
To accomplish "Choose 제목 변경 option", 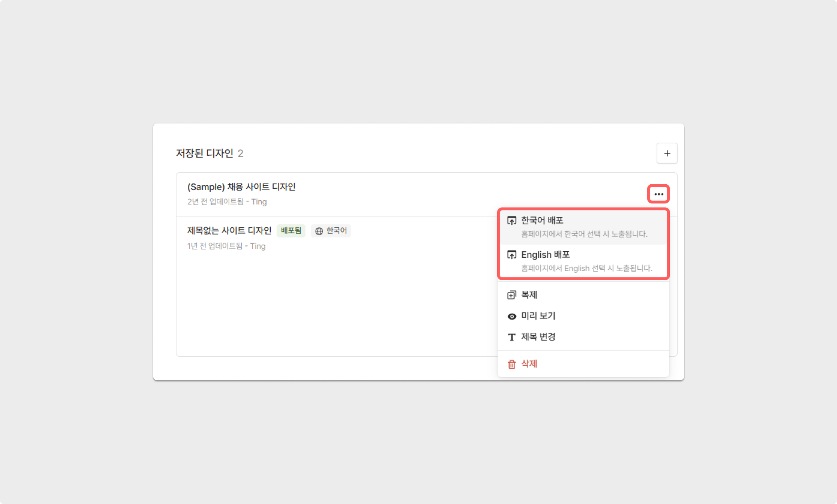I will (x=538, y=337).
